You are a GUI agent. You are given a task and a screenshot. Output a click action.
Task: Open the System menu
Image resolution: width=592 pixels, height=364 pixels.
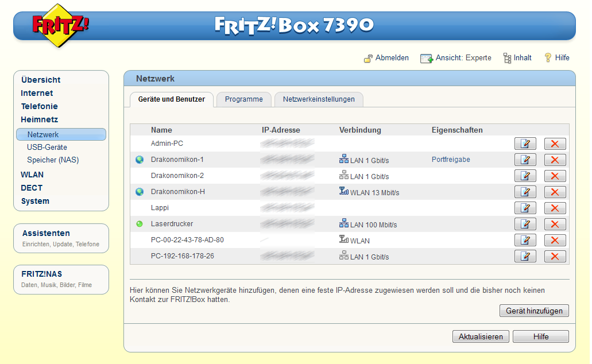click(35, 202)
